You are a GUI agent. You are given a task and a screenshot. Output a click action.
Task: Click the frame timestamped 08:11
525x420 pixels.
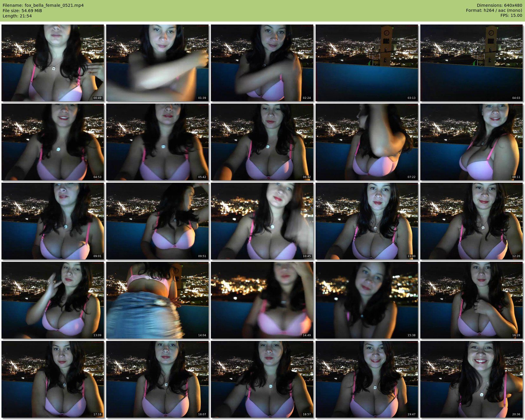(x=471, y=142)
